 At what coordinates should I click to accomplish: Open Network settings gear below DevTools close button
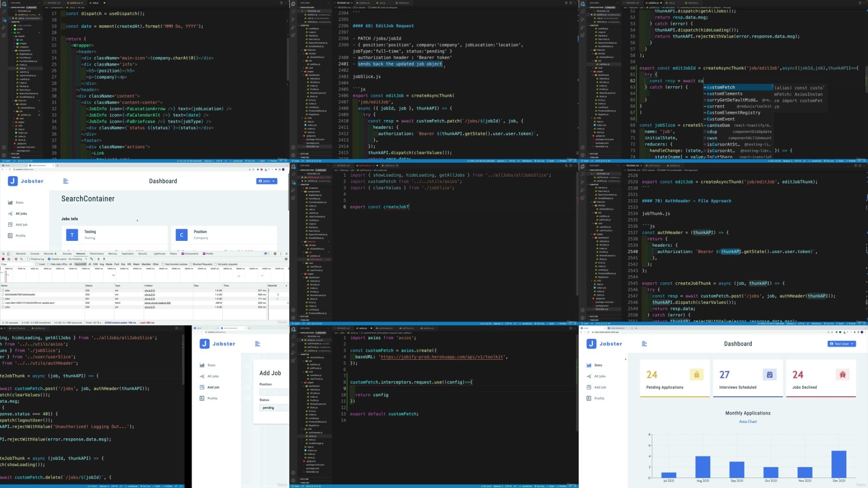[x=285, y=259]
